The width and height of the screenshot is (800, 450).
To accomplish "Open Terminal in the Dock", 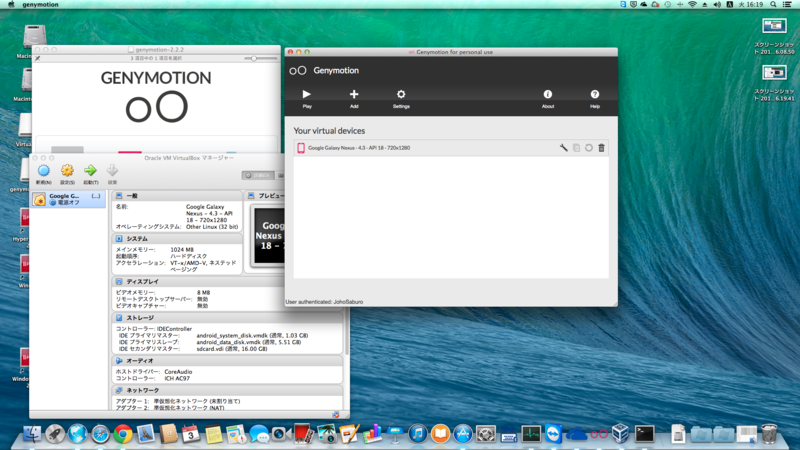I will (644, 434).
